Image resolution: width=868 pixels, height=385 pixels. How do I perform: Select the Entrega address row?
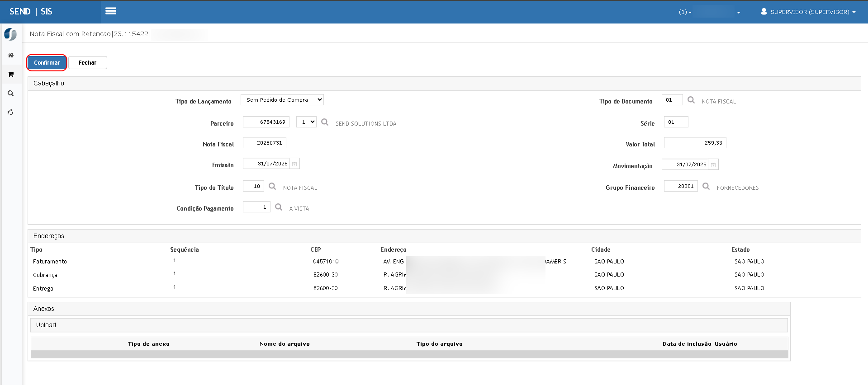click(x=444, y=288)
